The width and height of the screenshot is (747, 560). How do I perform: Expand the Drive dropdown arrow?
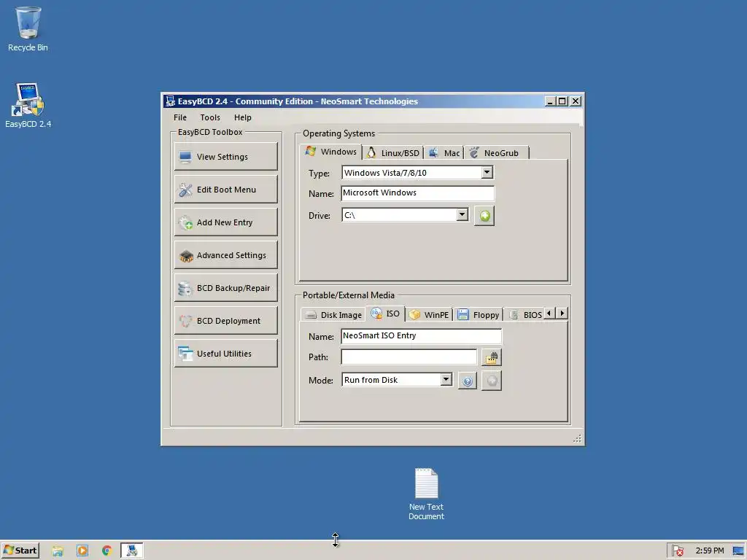[x=462, y=215]
